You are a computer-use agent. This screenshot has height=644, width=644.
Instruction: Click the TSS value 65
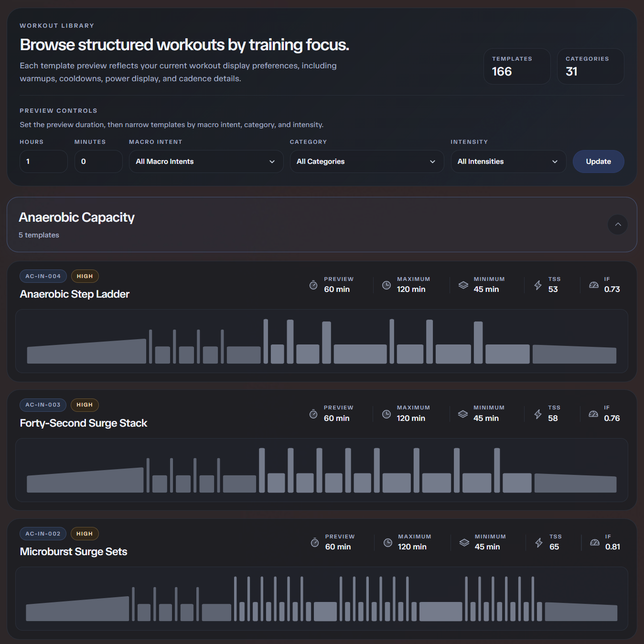[554, 547]
